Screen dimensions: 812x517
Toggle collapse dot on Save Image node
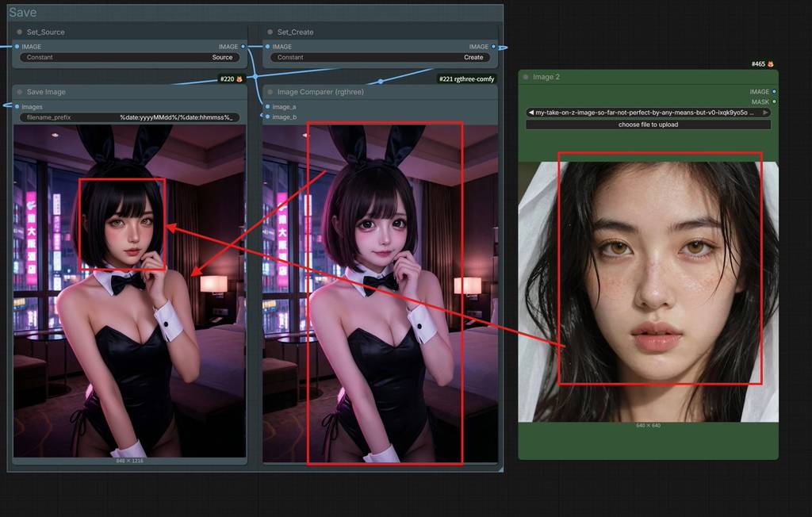pos(19,92)
